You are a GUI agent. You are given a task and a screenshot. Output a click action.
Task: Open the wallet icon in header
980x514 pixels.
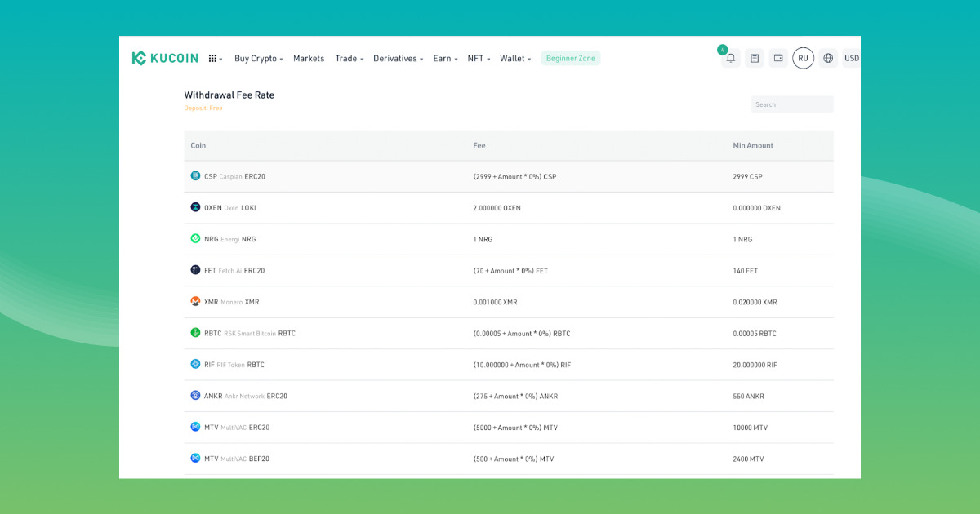point(778,58)
